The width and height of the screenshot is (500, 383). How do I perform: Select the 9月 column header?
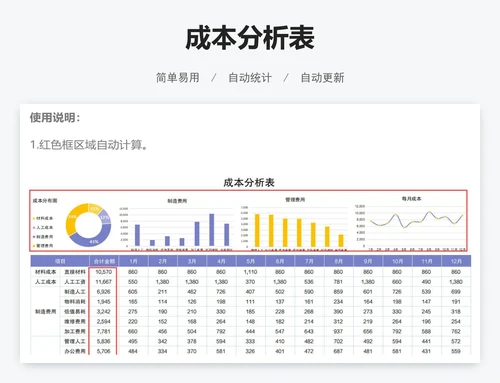click(x=368, y=261)
